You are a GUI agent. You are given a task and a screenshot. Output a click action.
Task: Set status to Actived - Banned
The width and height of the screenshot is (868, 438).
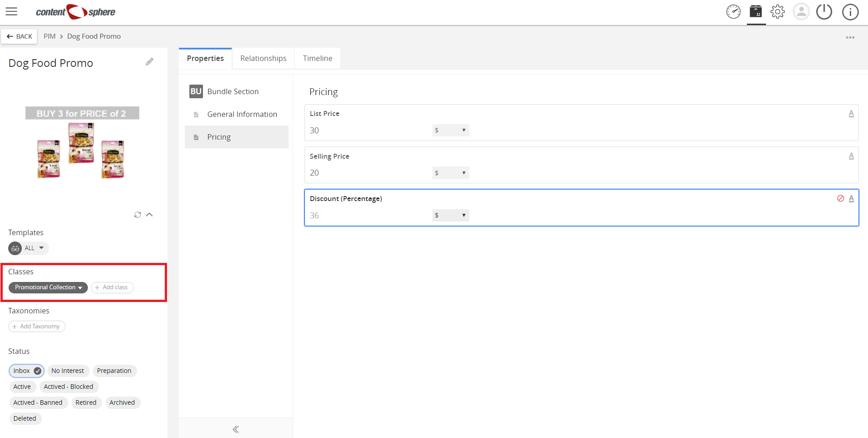38,403
